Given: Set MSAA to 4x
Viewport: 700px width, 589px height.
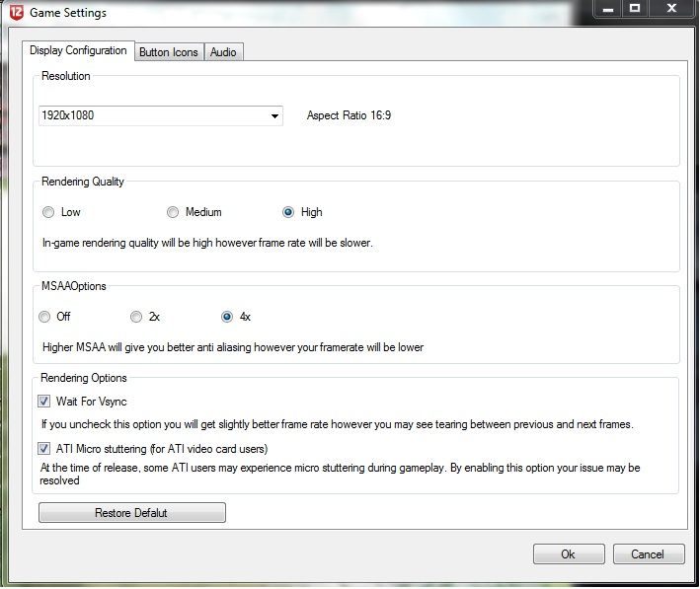Looking at the screenshot, I should pyautogui.click(x=227, y=317).
